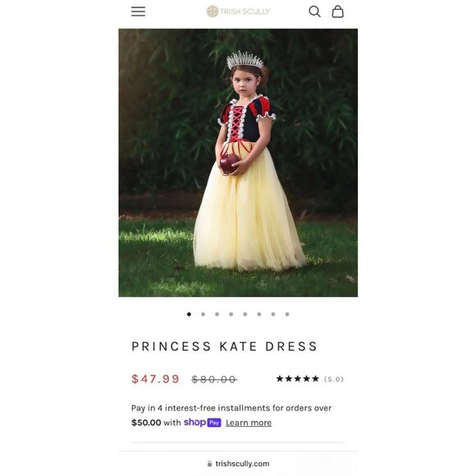Click the Shop Pay logo

point(203,423)
